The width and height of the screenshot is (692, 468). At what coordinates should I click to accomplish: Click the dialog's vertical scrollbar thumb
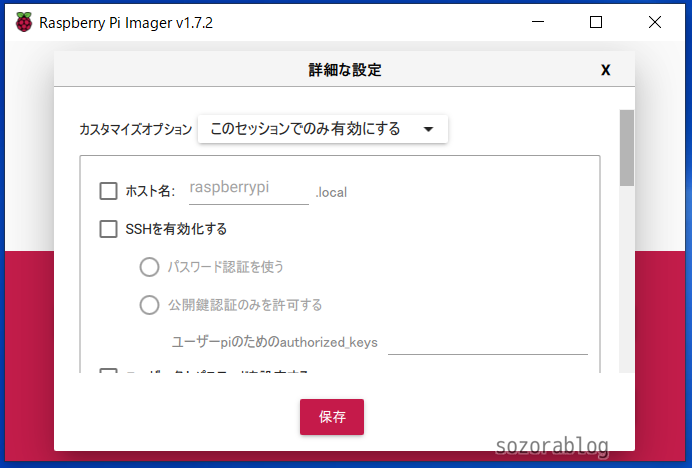click(627, 148)
